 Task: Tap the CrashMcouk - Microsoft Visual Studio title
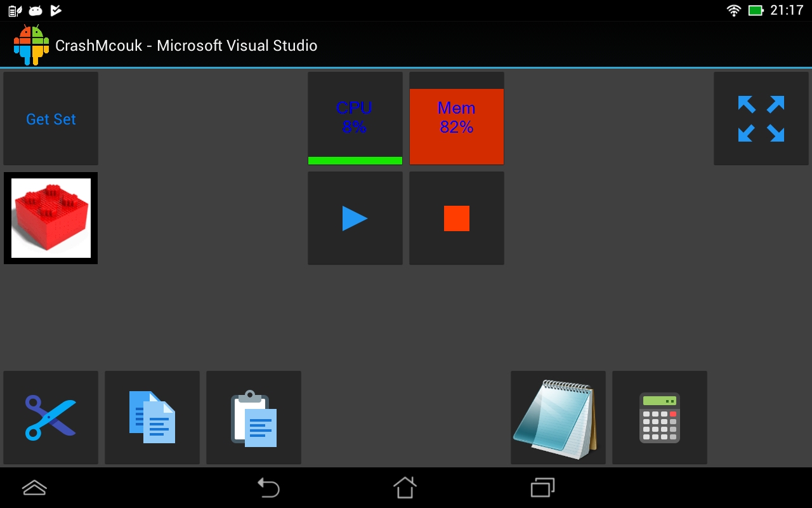pyautogui.click(x=187, y=46)
